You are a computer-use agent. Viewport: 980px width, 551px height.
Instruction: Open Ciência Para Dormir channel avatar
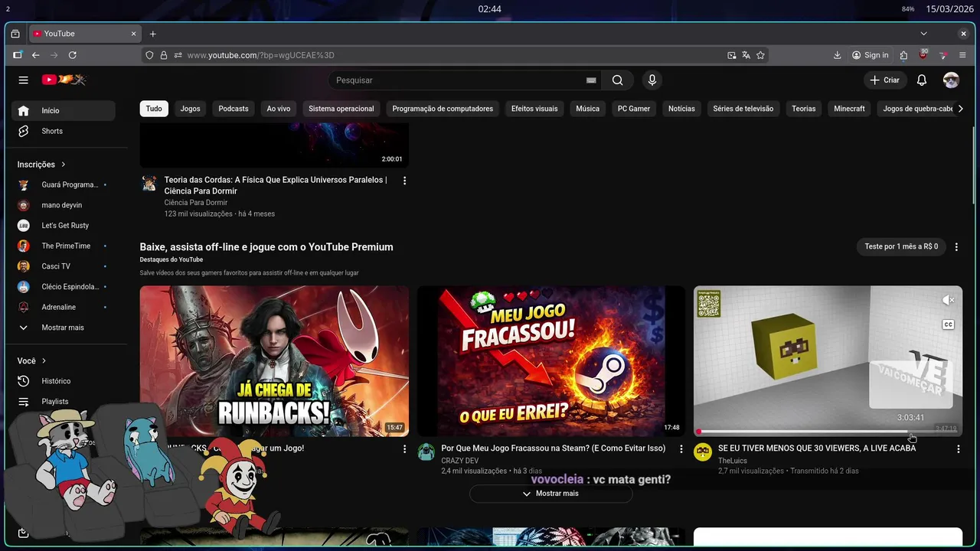coord(149,184)
